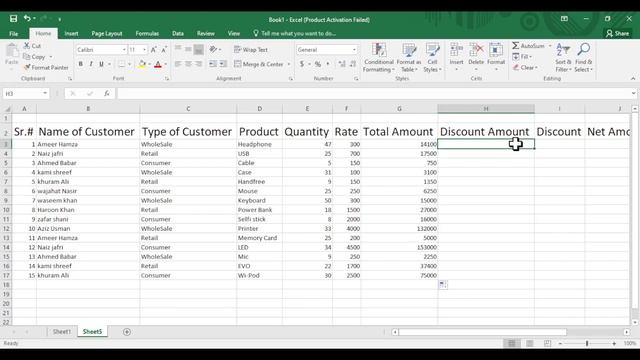Click the Share button

coord(618,33)
